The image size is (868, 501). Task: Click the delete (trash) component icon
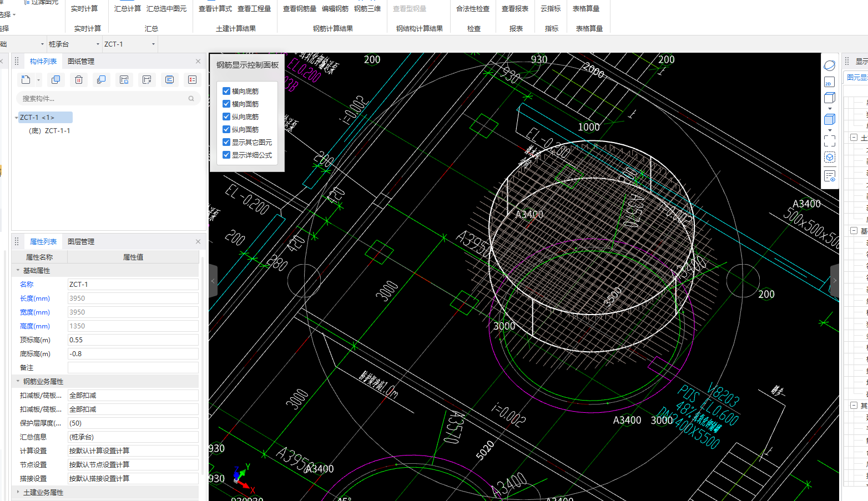pyautogui.click(x=79, y=80)
